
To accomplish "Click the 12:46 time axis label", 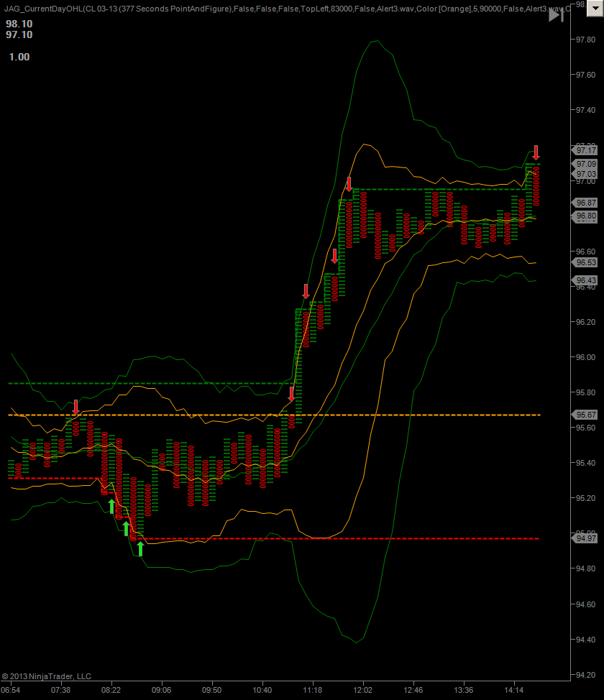I will tap(413, 690).
